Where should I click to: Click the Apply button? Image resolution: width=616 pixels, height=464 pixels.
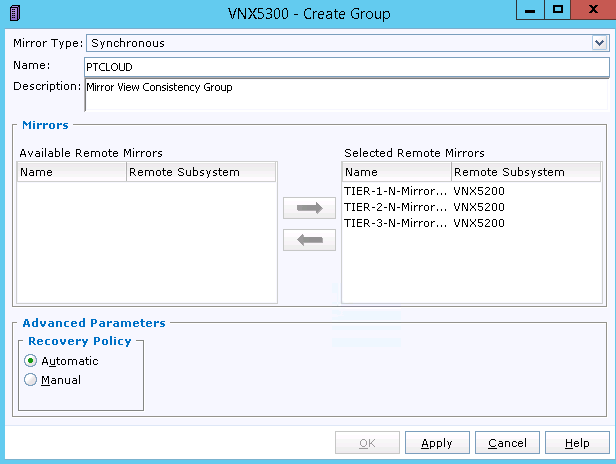[437, 443]
